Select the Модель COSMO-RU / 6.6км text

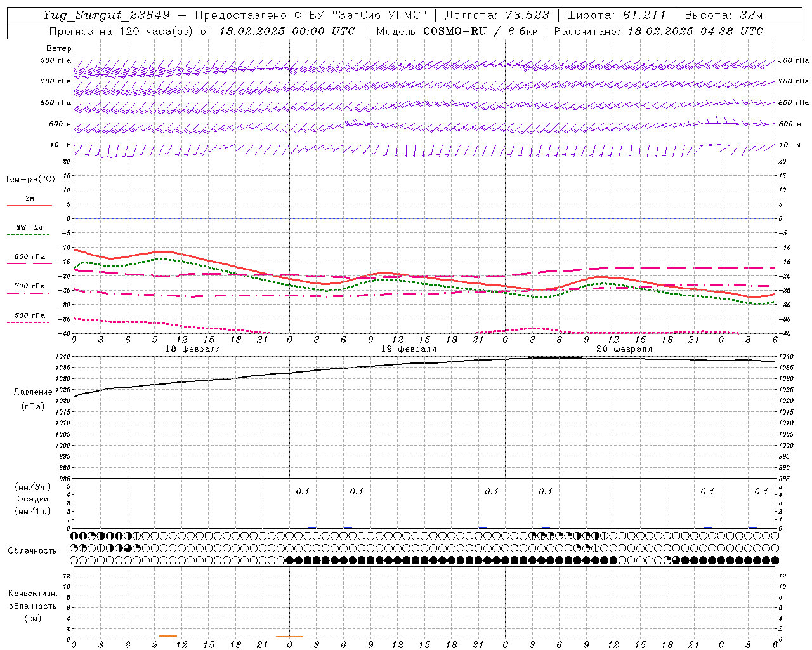coord(457,31)
